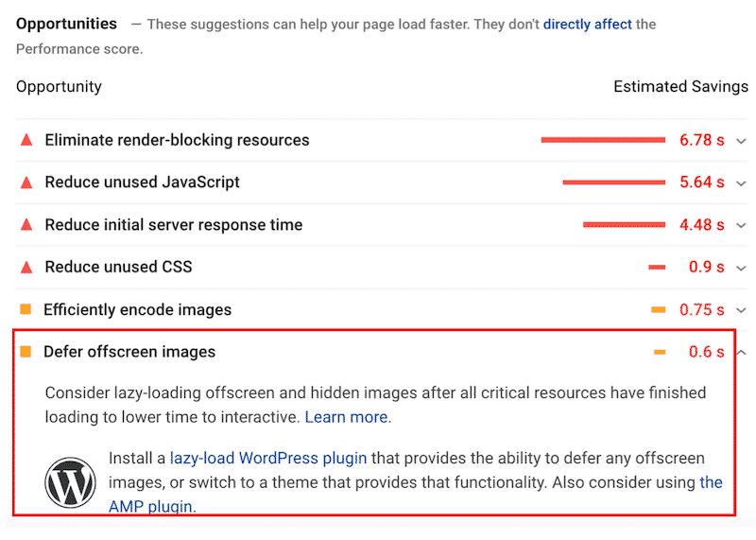Click red triangle beside Eliminate render-blocking resources
This screenshot has width=756, height=540.
(26, 140)
